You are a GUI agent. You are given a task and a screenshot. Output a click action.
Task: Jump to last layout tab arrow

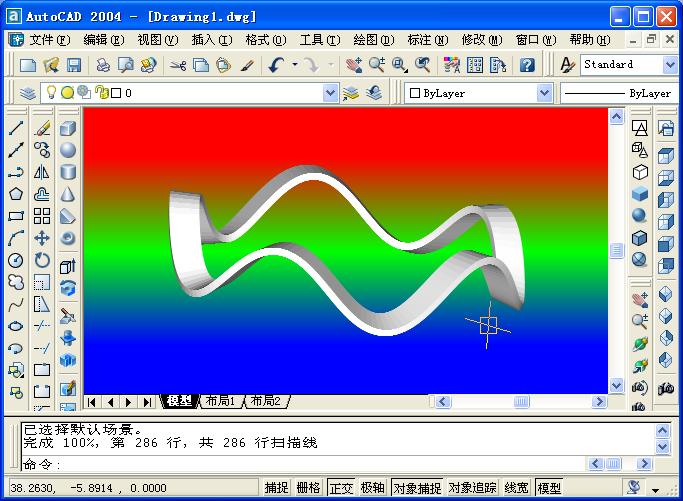[147, 402]
